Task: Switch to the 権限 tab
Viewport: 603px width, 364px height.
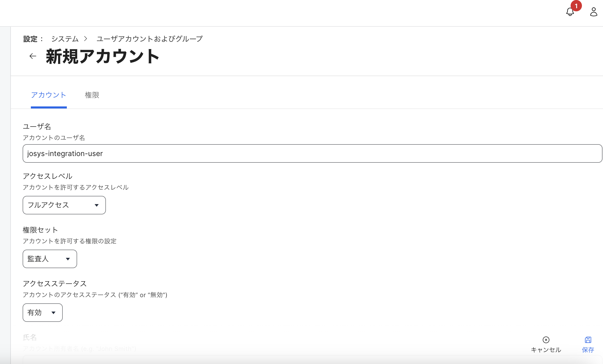Action: pos(92,95)
